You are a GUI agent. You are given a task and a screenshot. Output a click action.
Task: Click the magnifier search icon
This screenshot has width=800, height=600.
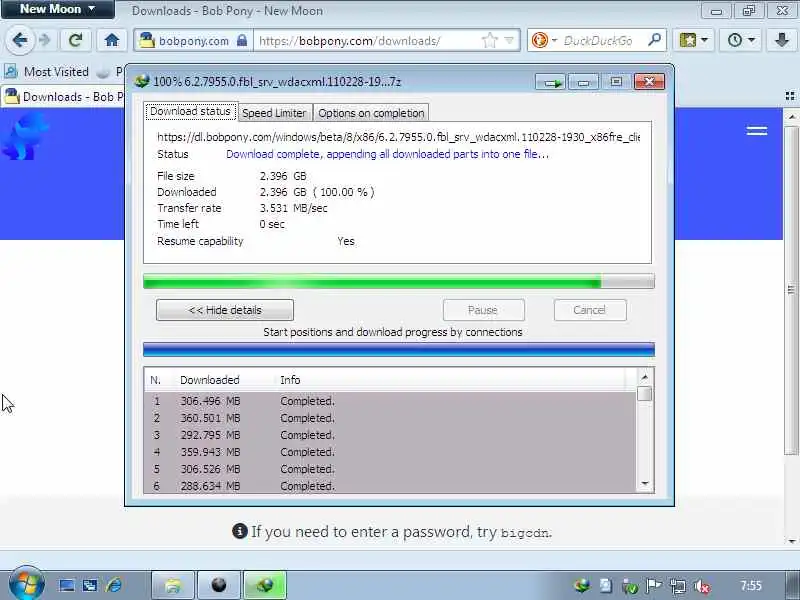655,40
